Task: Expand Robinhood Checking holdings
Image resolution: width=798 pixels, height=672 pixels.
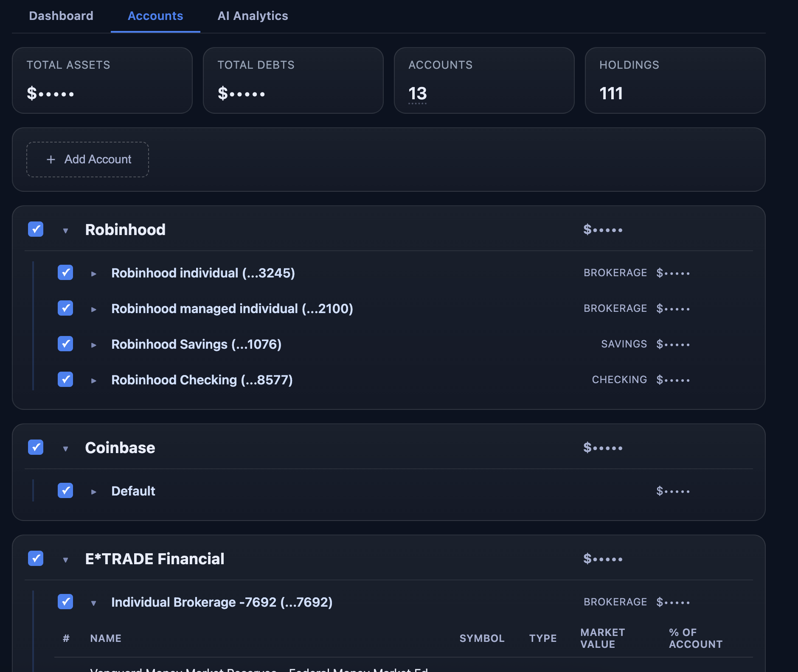Action: click(94, 380)
